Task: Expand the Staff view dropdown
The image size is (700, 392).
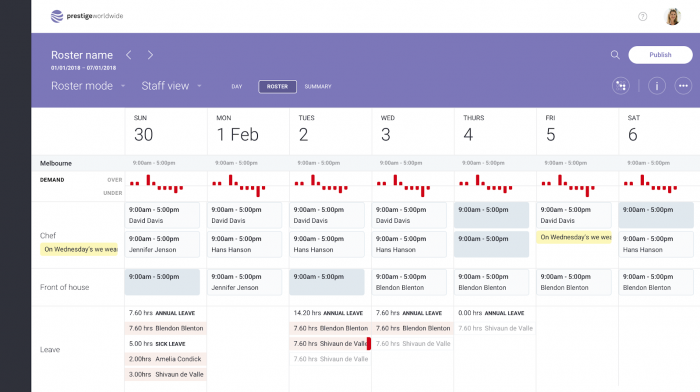Action: pos(171,86)
